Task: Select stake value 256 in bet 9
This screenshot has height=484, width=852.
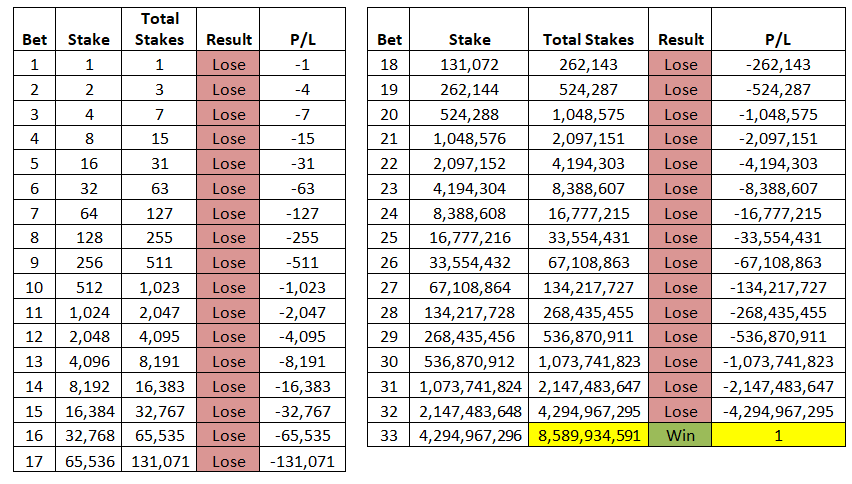Action: pyautogui.click(x=89, y=263)
